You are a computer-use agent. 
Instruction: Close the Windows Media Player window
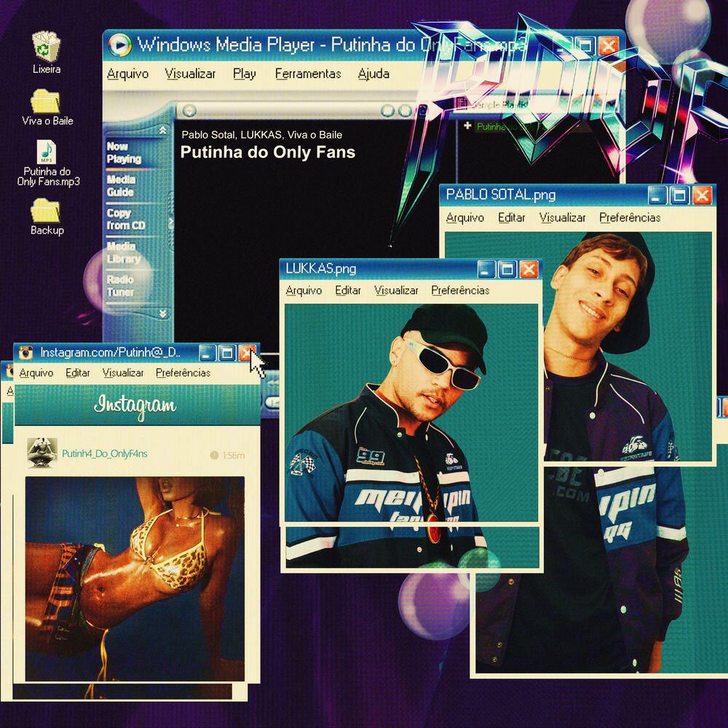click(608, 46)
